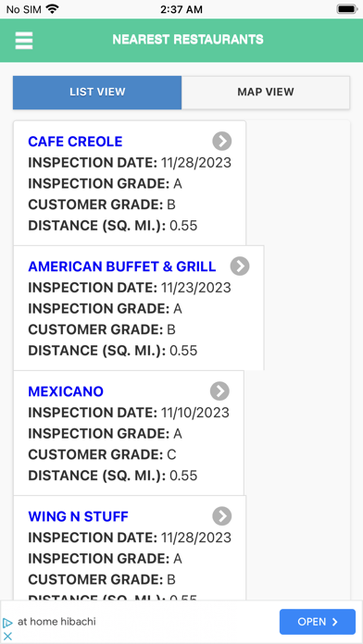Open the Wing N Stuff link

click(x=78, y=516)
